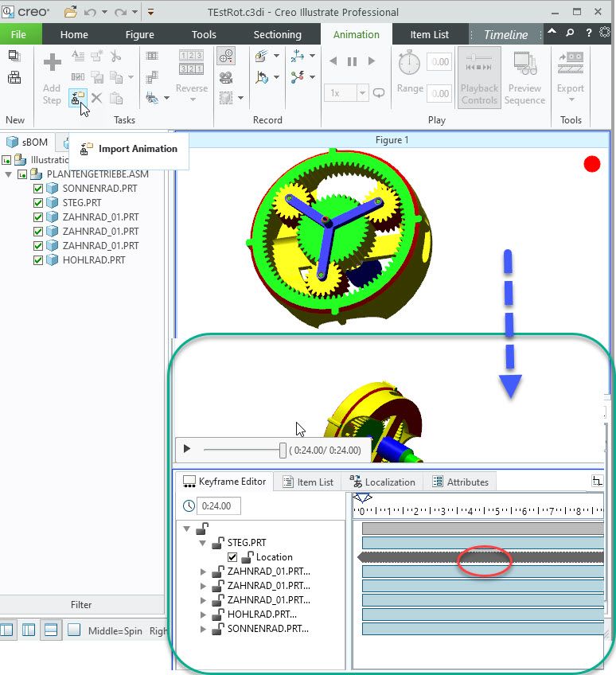
Task: Click the Add Step button
Action: point(52,79)
